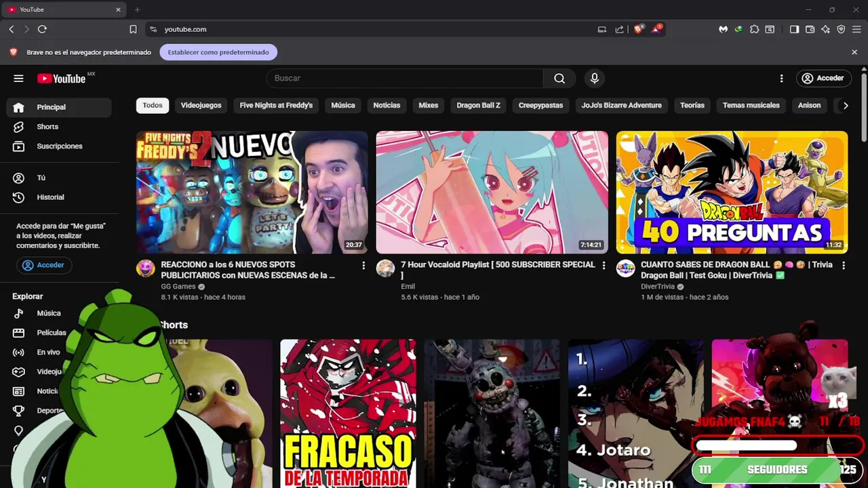Dismiss the default browser notification bar

point(854,52)
